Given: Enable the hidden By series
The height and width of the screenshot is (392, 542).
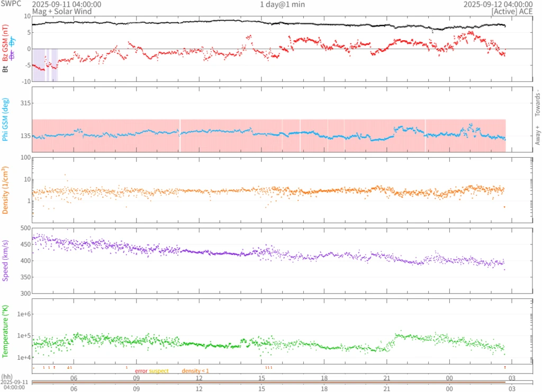Looking at the screenshot, I should coord(13,41).
